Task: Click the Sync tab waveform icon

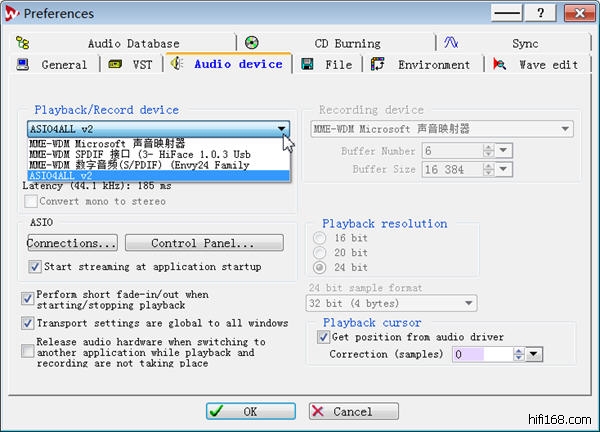Action: [452, 43]
